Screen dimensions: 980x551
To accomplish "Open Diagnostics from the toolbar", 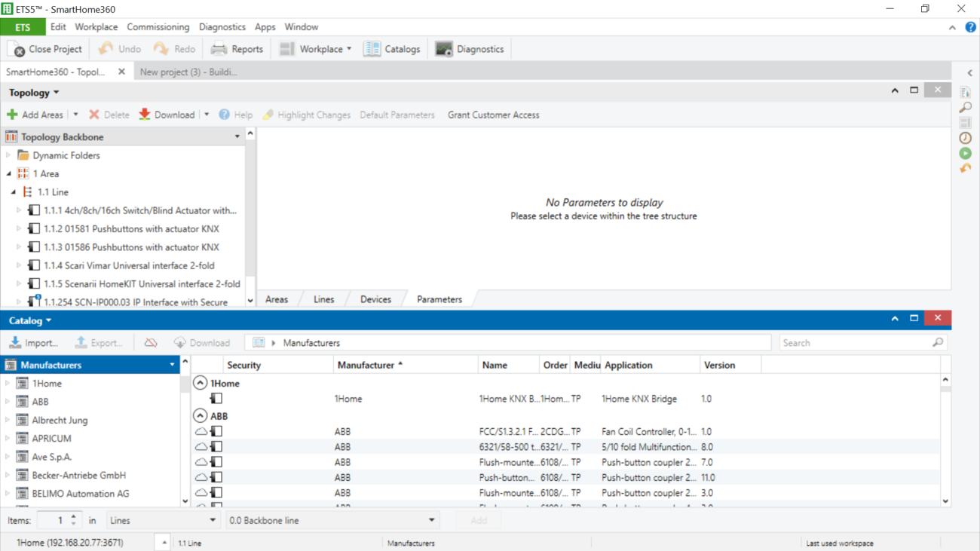I will (x=470, y=49).
